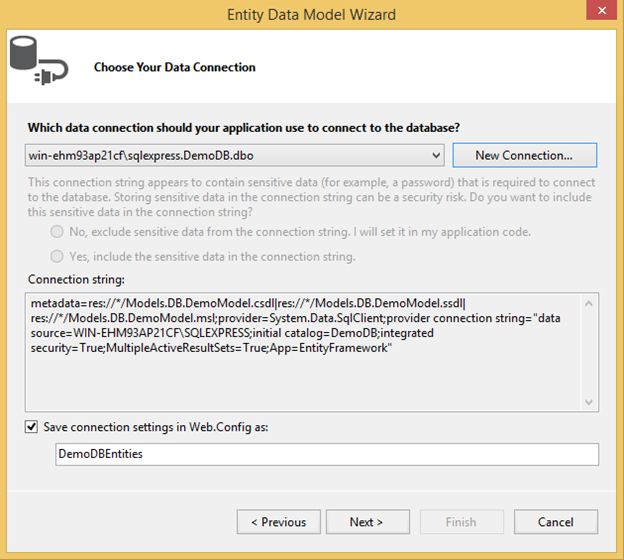
Task: Click the New Connection... button
Action: (x=524, y=155)
